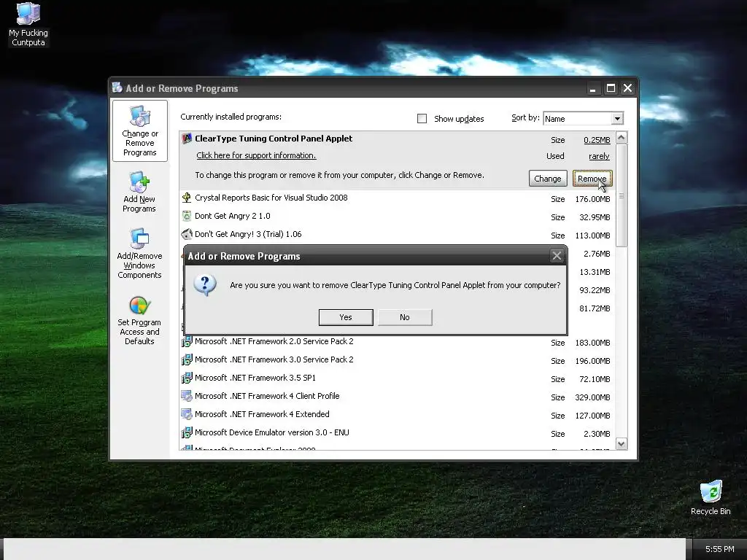This screenshot has width=747, height=560.
Task: Select Crystal Reports Basic for Visual Studio 2008
Action: click(397, 198)
